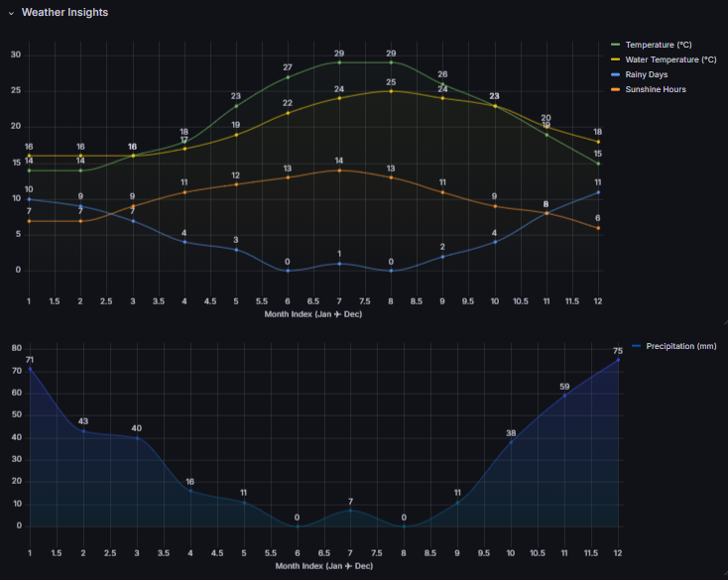This screenshot has height=580, width=728.
Task: Select the November precipitation point labeled 59
Action: point(564,396)
